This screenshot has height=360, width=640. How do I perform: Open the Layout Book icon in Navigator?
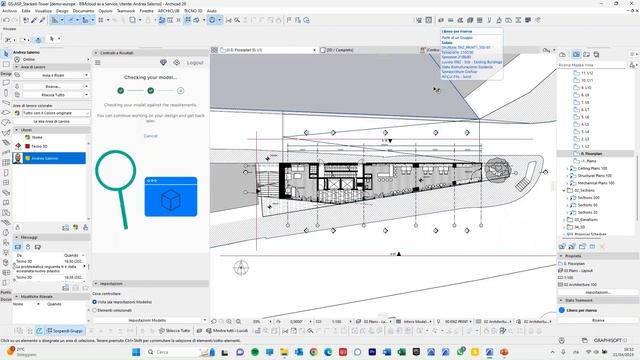pyautogui.click(x=587, y=54)
